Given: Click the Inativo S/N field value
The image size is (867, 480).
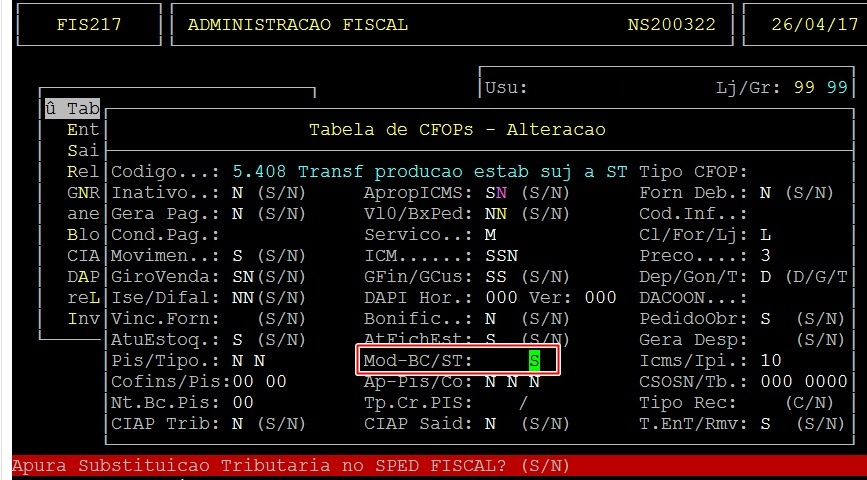Looking at the screenshot, I should point(237,192).
